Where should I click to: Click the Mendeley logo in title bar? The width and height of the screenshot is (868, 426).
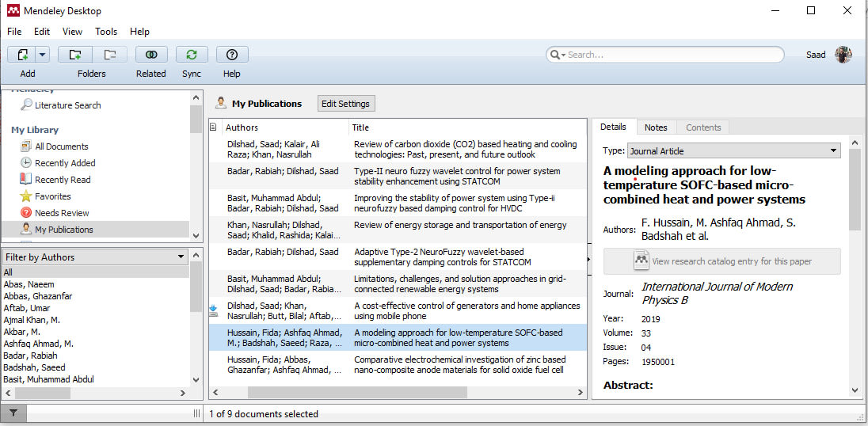pos(13,10)
